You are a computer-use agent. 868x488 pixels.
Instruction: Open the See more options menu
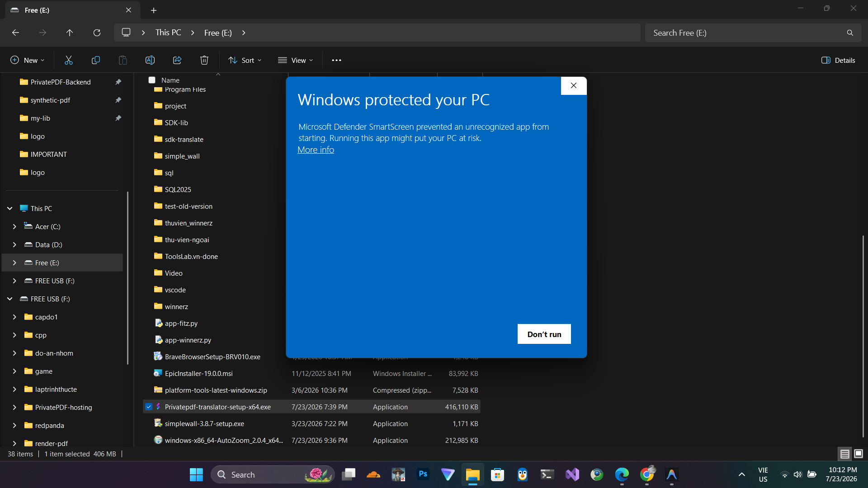click(x=336, y=60)
